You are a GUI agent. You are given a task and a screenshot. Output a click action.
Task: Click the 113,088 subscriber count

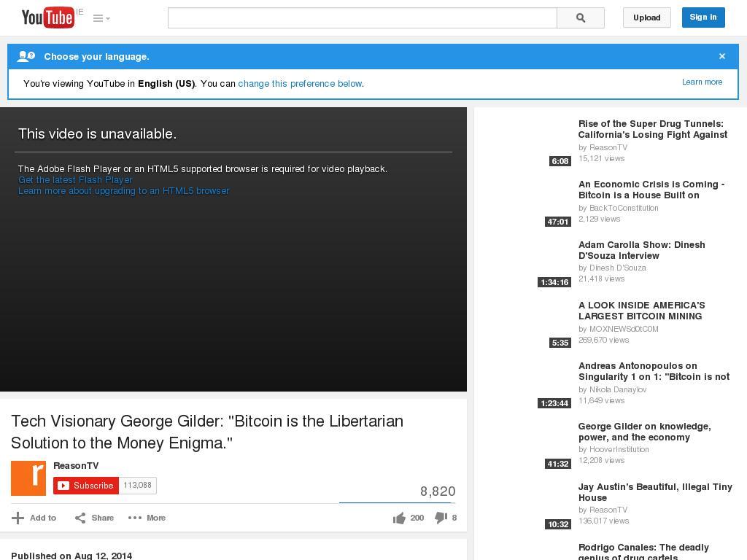137,485
